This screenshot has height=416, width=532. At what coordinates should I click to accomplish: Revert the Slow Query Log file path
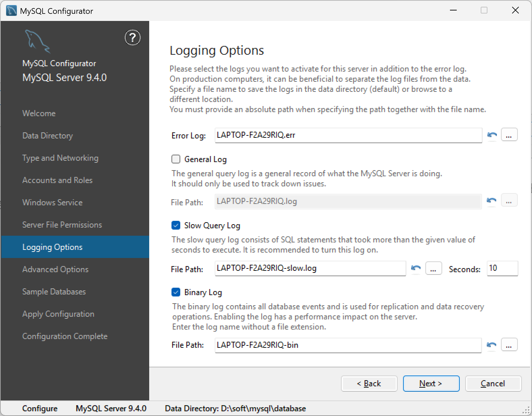point(416,268)
